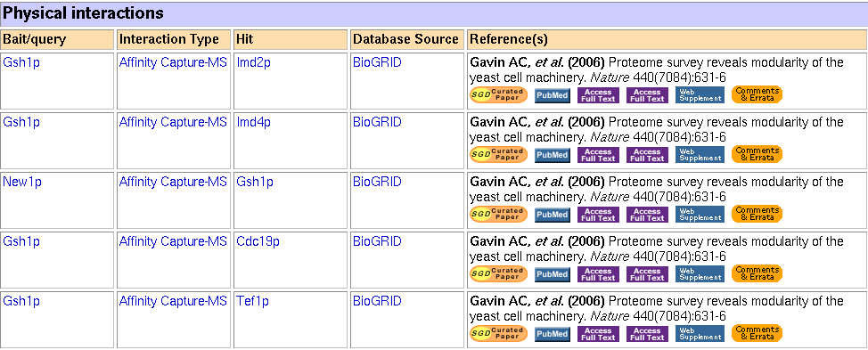Click the Tef1p hit link
The image size is (868, 350).
253,302
